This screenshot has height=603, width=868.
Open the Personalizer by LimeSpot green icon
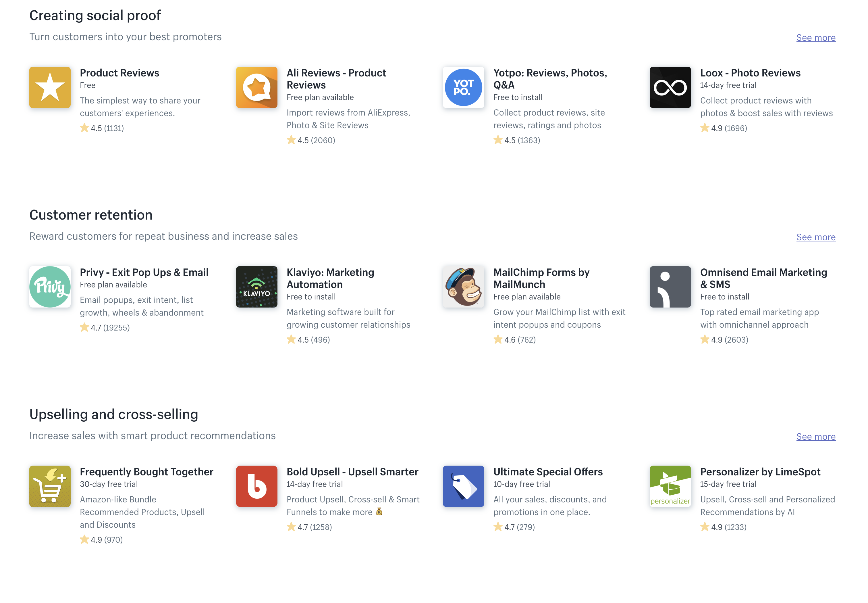click(x=670, y=486)
